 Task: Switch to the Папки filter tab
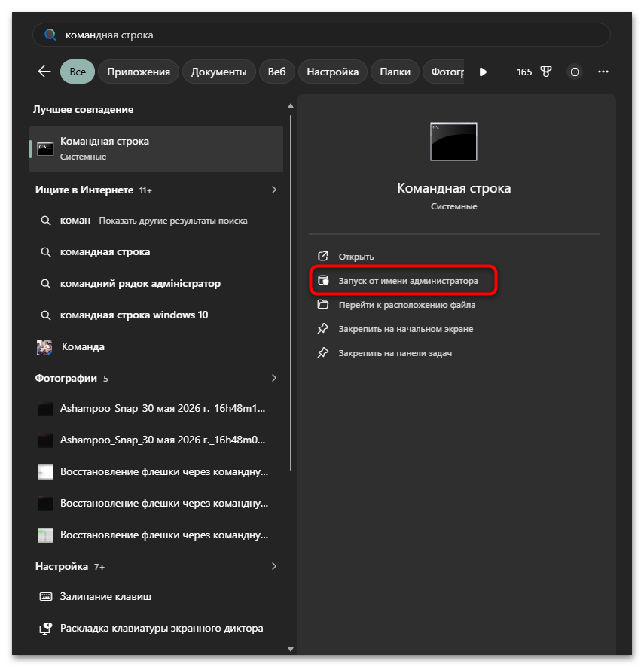click(x=395, y=72)
